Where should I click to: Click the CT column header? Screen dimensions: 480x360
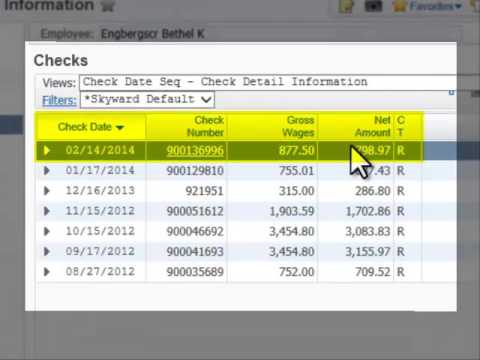tap(401, 126)
